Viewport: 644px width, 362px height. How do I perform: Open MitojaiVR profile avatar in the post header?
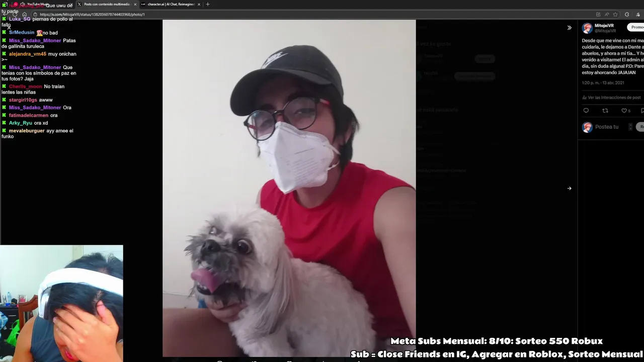(x=587, y=28)
